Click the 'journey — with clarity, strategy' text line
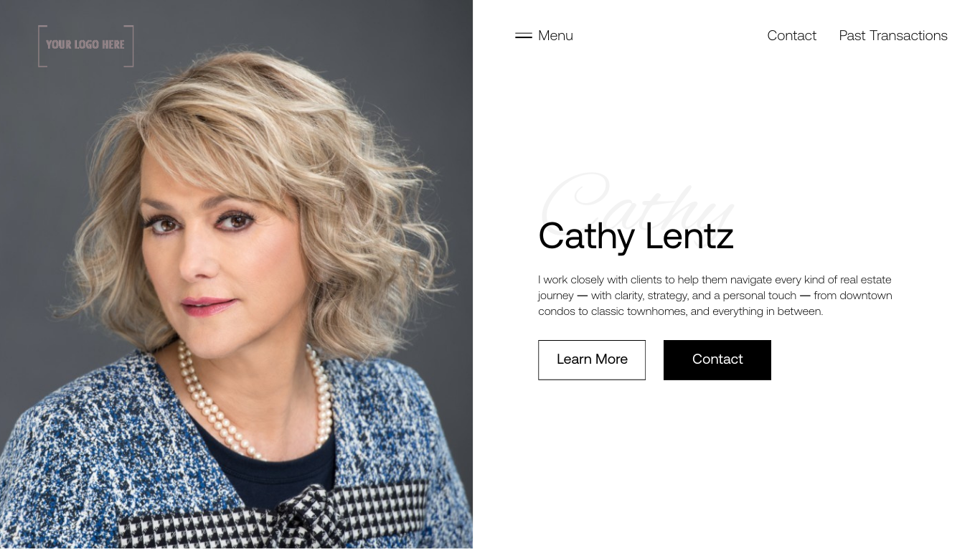 [715, 296]
